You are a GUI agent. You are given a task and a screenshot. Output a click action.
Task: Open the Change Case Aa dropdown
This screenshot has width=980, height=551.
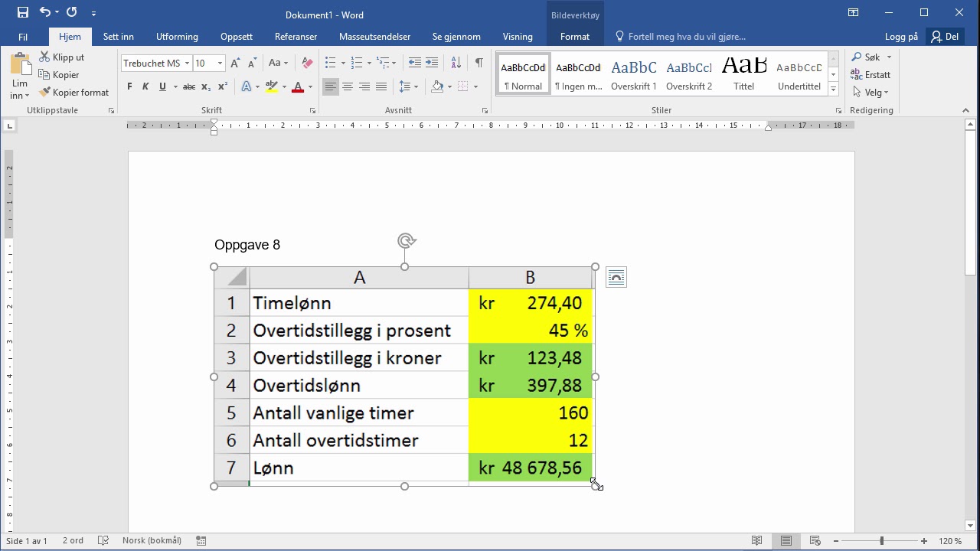278,64
